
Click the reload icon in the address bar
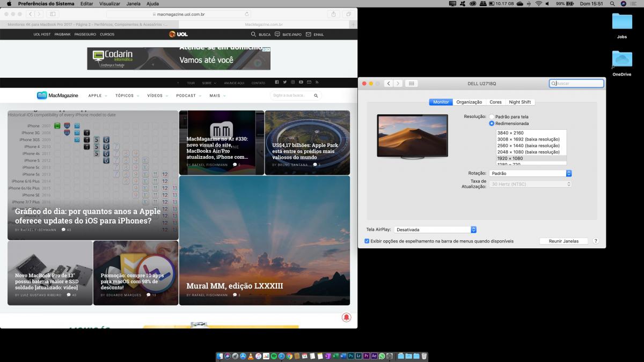click(x=247, y=14)
